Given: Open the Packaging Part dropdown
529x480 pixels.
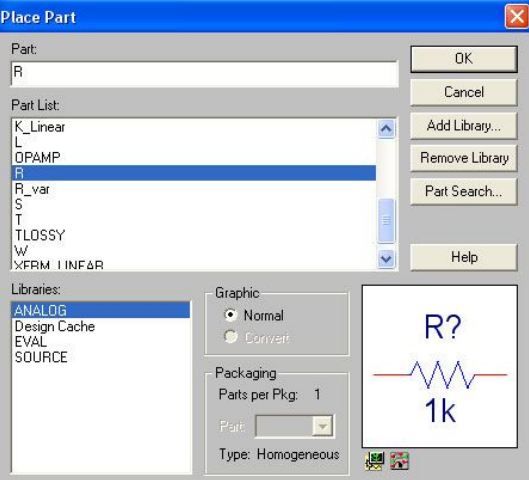Looking at the screenshot, I should [322, 426].
